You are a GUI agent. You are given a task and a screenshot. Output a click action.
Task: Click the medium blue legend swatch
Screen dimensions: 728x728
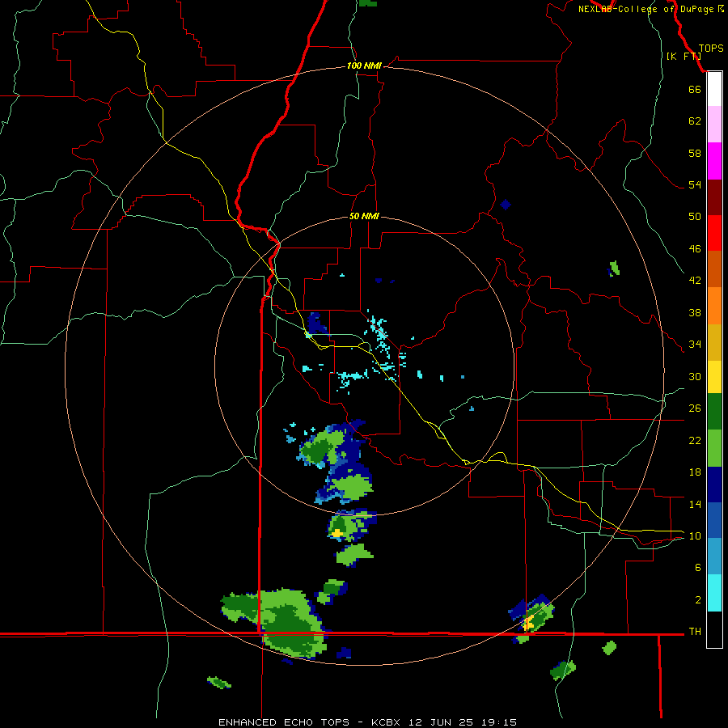(714, 520)
